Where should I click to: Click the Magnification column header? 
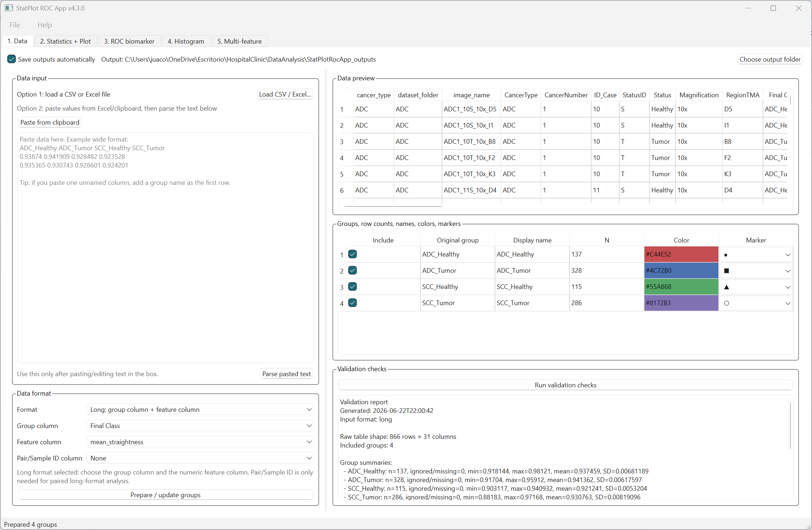click(x=699, y=95)
